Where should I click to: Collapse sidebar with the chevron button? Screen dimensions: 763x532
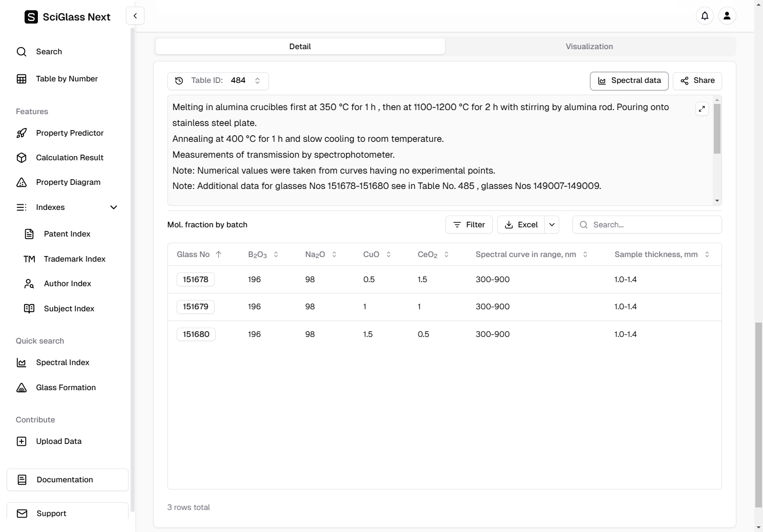coord(135,16)
